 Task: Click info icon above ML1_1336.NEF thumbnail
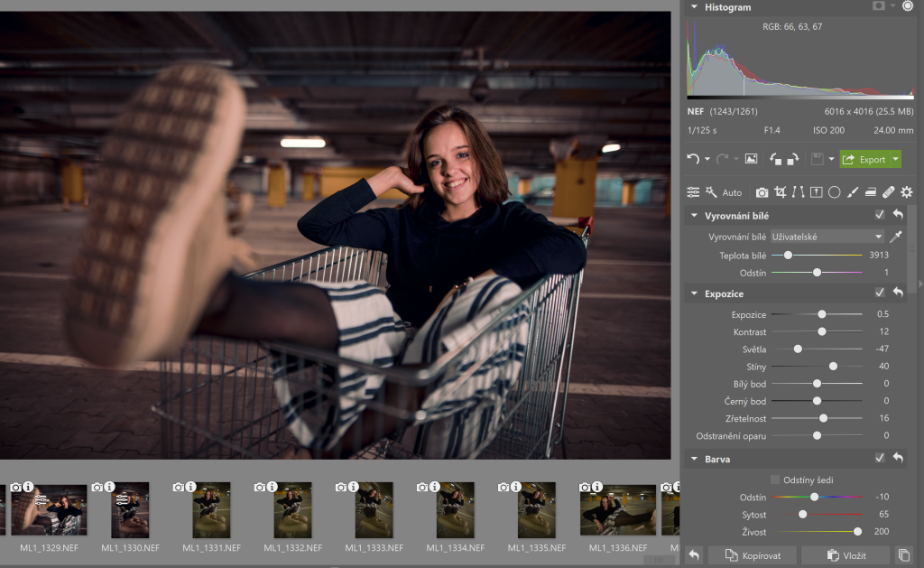tap(597, 488)
